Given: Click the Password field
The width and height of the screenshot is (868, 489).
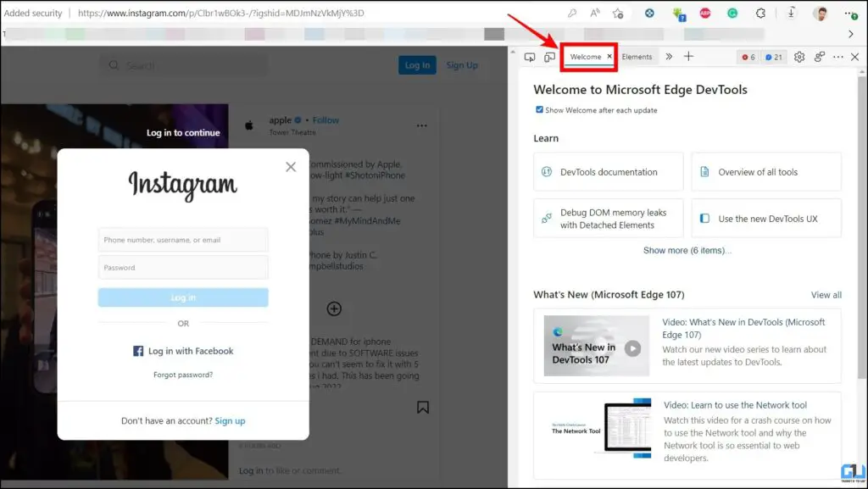Looking at the screenshot, I should click(183, 268).
